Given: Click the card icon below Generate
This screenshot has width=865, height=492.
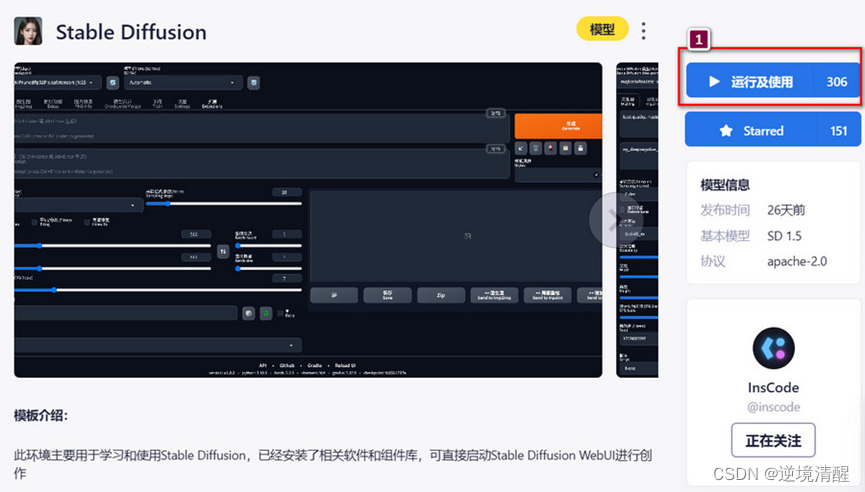Looking at the screenshot, I should point(565,148).
